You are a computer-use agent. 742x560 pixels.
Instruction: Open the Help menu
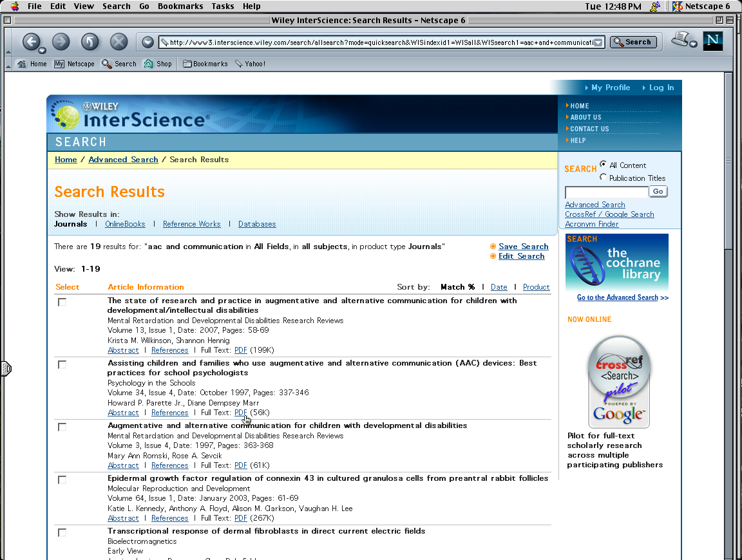[251, 6]
